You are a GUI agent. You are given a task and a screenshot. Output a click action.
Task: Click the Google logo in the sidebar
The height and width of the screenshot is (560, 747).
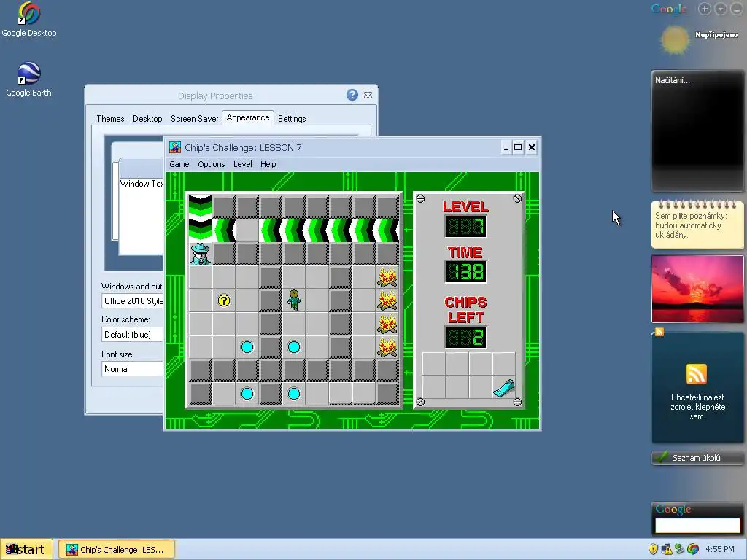click(x=669, y=9)
